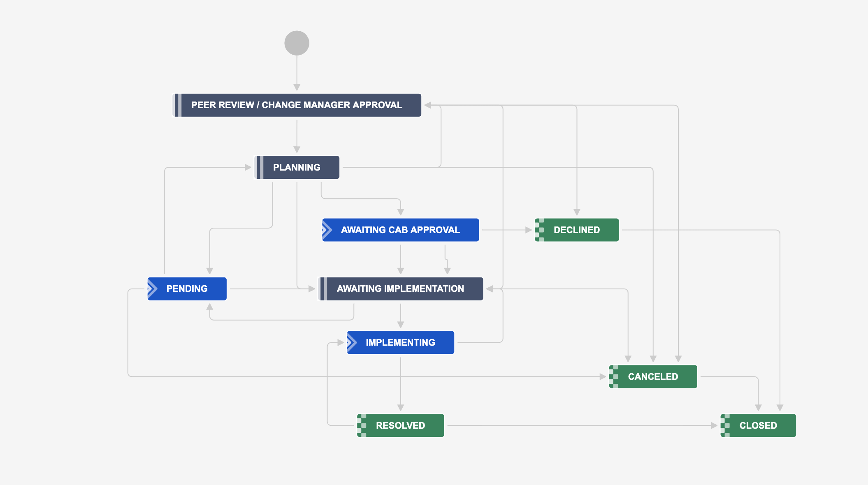Click the stripe icon on Planning status
This screenshot has width=868, height=485.
260,167
